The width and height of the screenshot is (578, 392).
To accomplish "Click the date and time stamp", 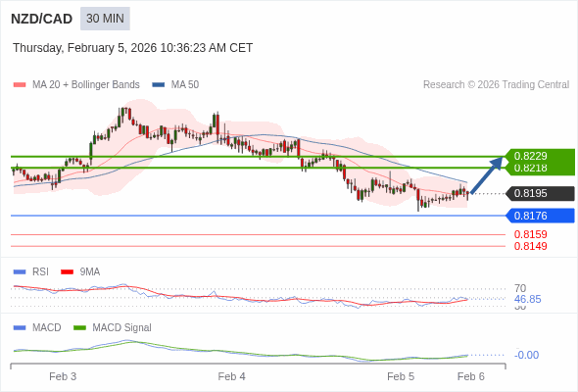I will coord(132,48).
